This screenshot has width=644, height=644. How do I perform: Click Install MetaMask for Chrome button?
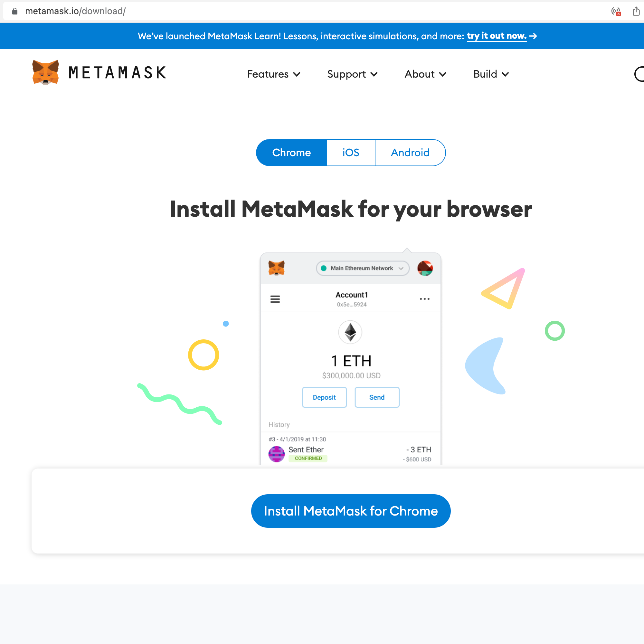coord(351,511)
